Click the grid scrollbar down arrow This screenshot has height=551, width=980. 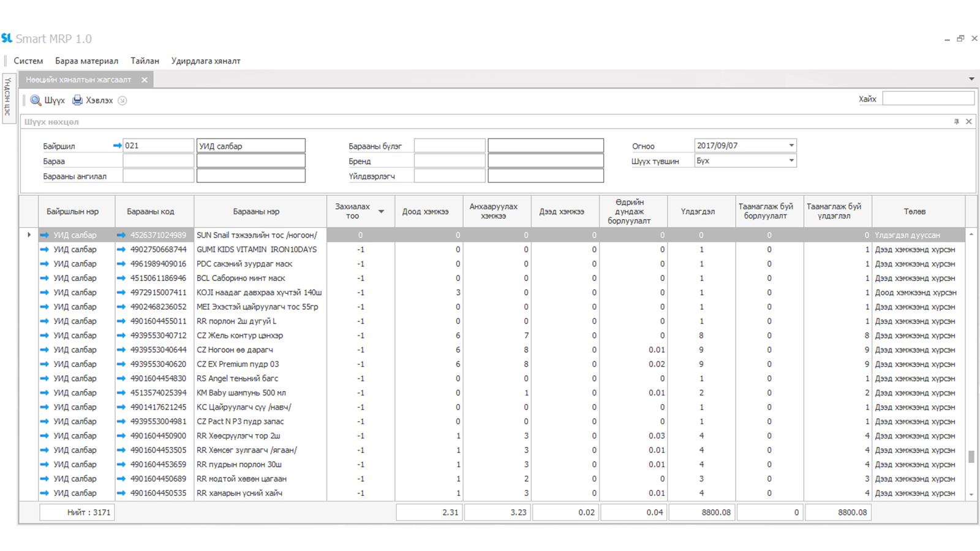[971, 495]
